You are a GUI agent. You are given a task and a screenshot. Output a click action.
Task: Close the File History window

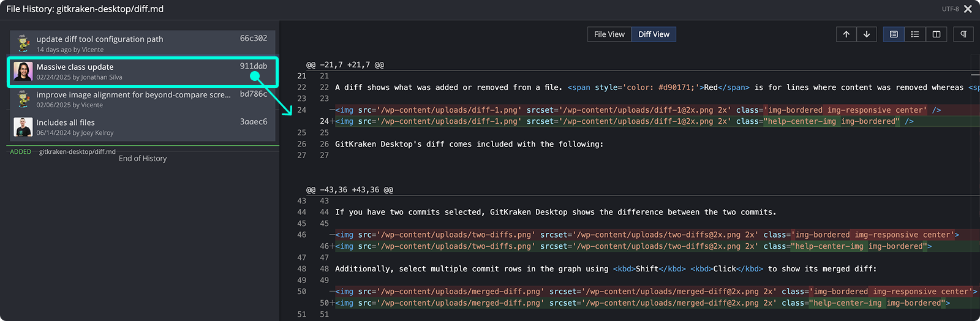pyautogui.click(x=968, y=9)
